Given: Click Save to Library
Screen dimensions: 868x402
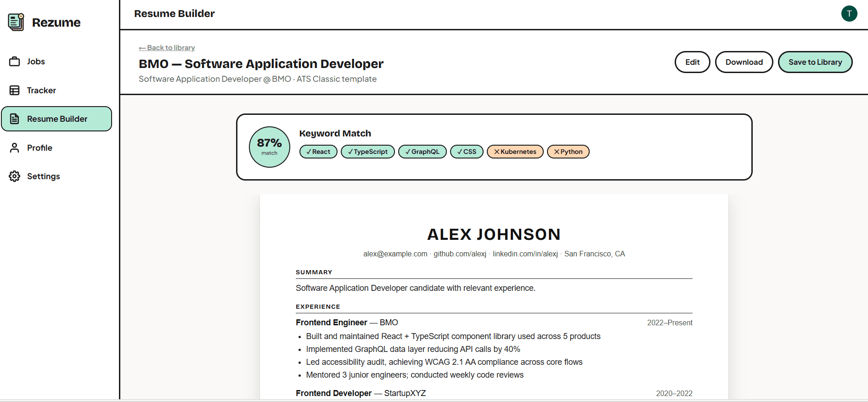Looking at the screenshot, I should (x=815, y=62).
